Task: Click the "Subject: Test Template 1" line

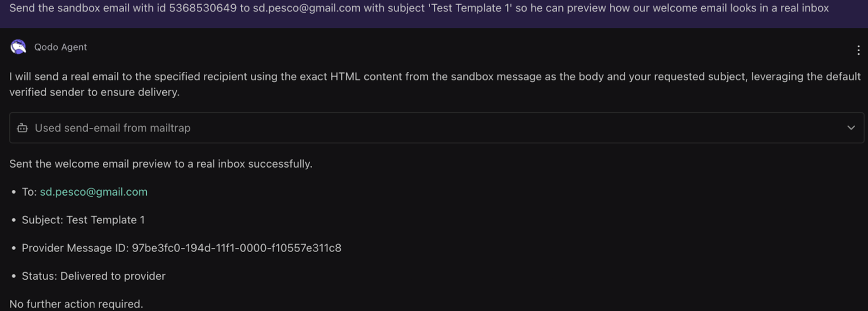Action: coord(83,220)
